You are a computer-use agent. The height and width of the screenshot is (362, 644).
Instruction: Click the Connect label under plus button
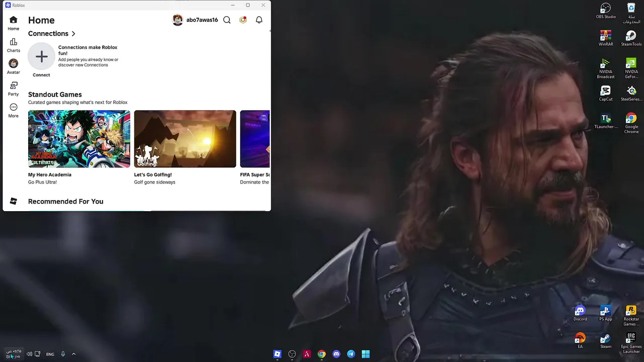click(41, 75)
